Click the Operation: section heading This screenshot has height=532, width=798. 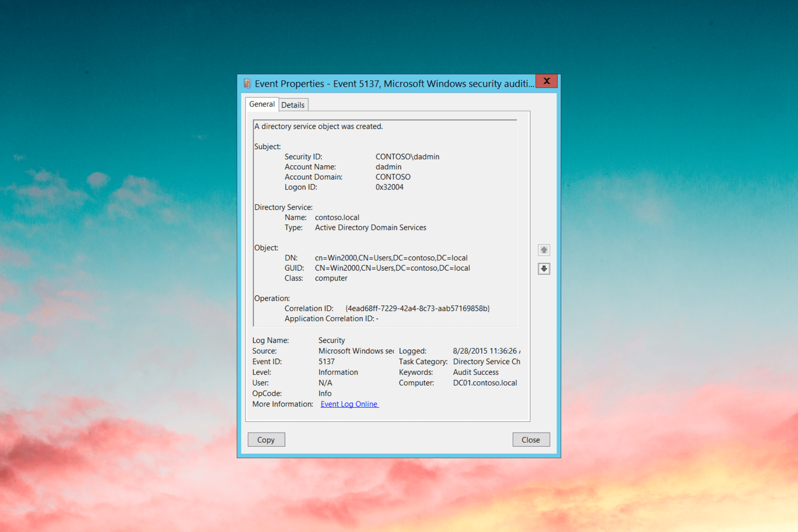(272, 298)
